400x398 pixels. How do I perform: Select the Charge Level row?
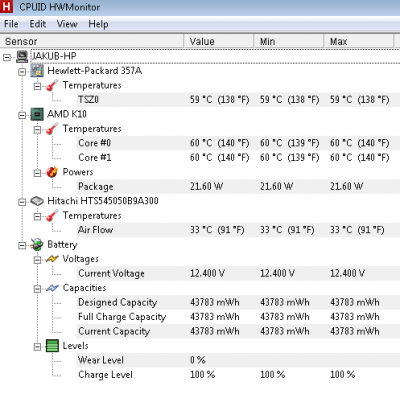tap(238, 375)
